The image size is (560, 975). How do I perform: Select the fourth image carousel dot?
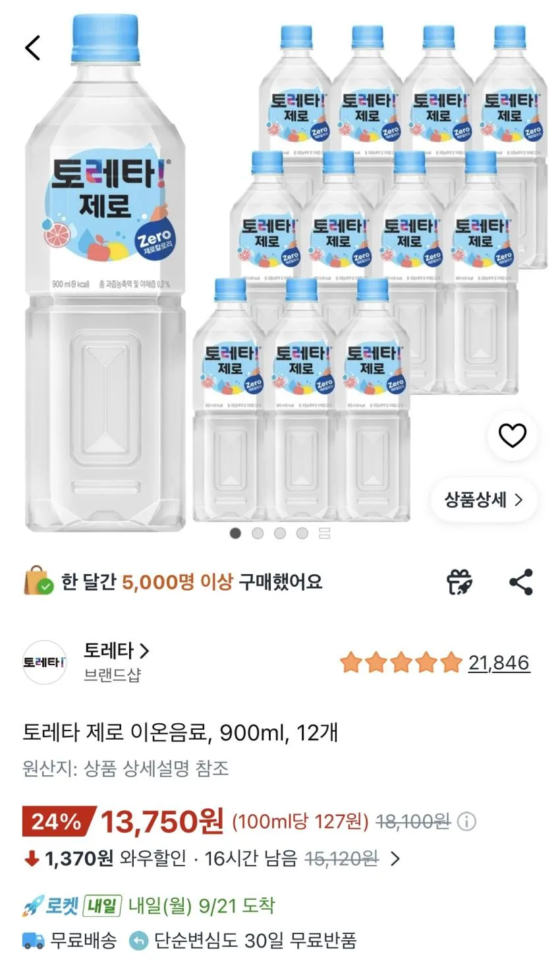coord(302,533)
